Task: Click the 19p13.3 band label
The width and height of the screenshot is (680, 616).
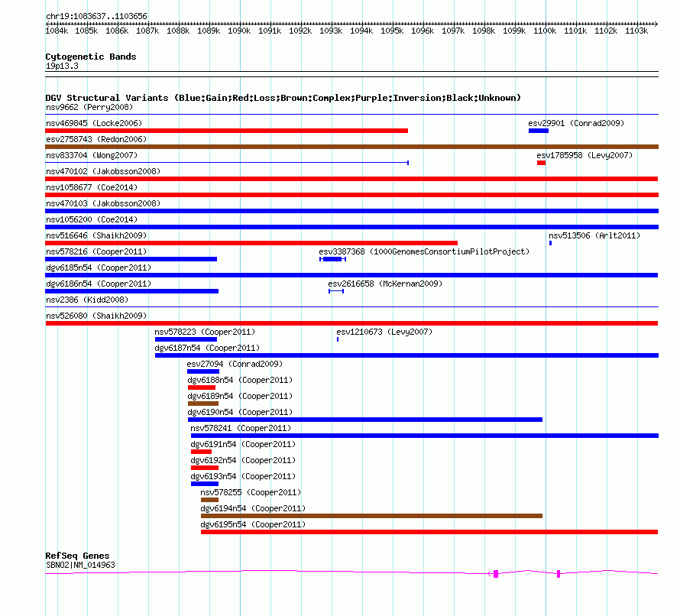Action: 62,66
